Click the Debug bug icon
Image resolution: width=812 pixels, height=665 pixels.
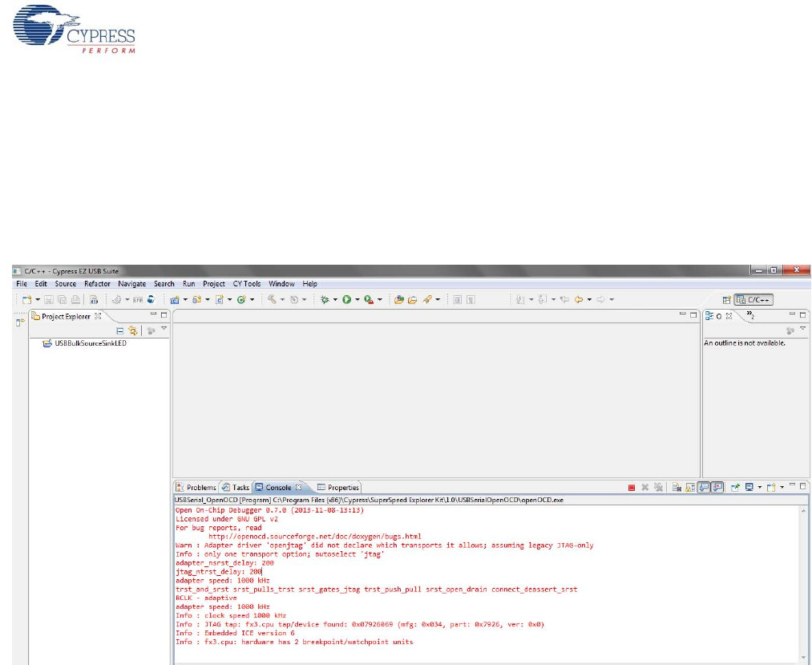click(325, 299)
